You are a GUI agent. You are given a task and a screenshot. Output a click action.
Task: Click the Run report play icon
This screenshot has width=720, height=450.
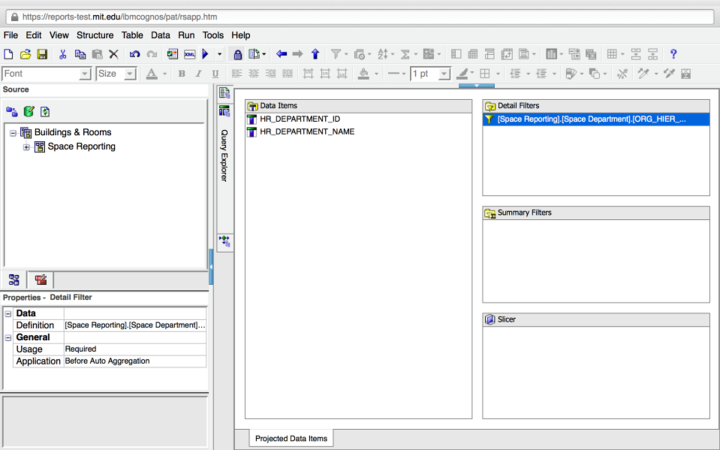tap(205, 54)
